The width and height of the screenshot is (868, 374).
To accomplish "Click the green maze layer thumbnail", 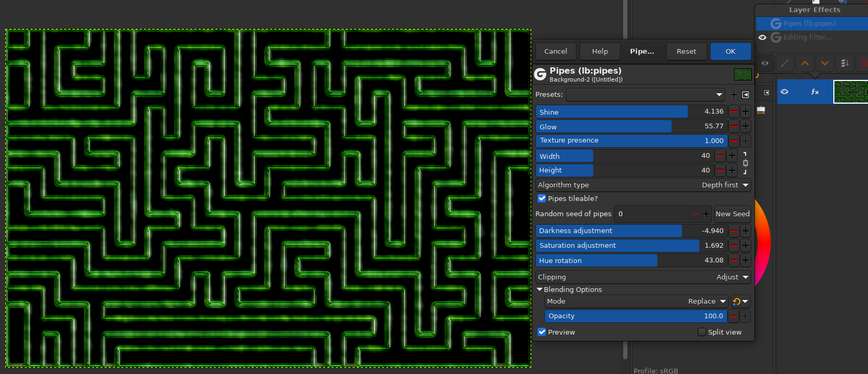I will [x=851, y=92].
